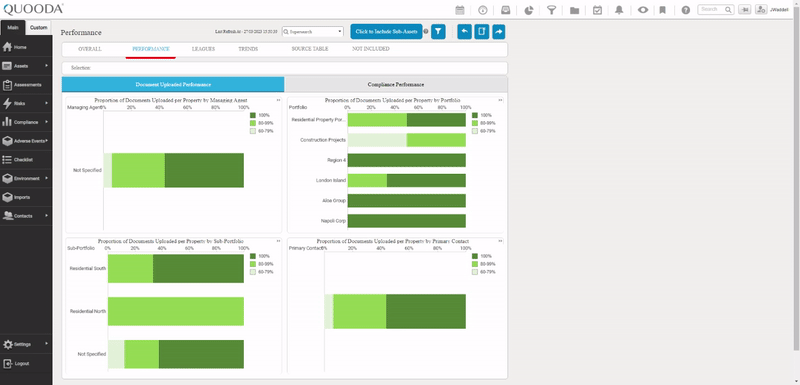Image resolution: width=800 pixels, height=385 pixels.
Task: Open the bookmark icon in header
Action: [x=662, y=10]
